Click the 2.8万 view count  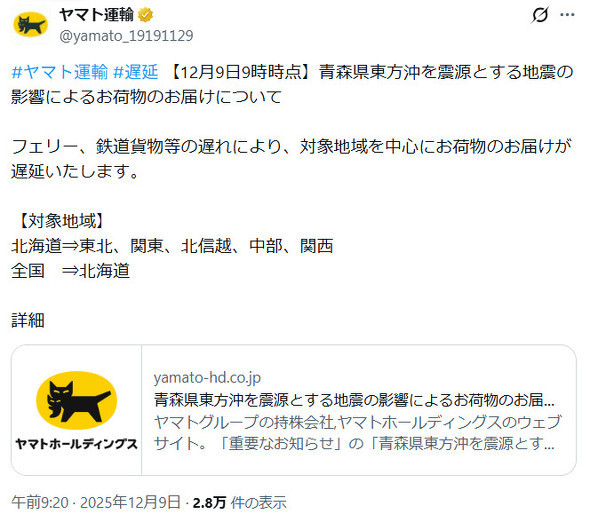209,503
